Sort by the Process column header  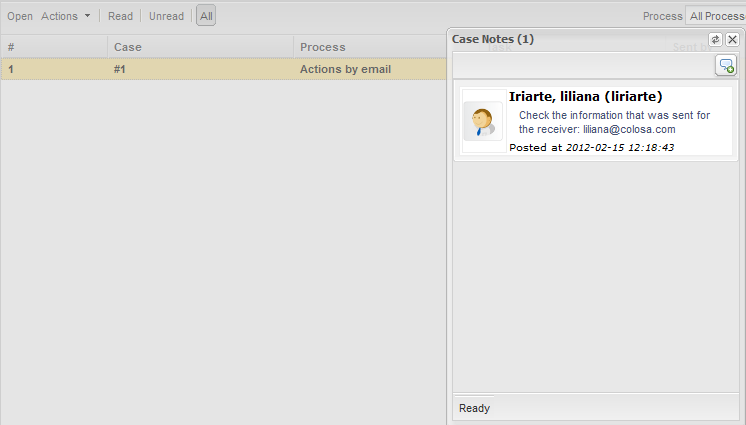click(x=370, y=47)
